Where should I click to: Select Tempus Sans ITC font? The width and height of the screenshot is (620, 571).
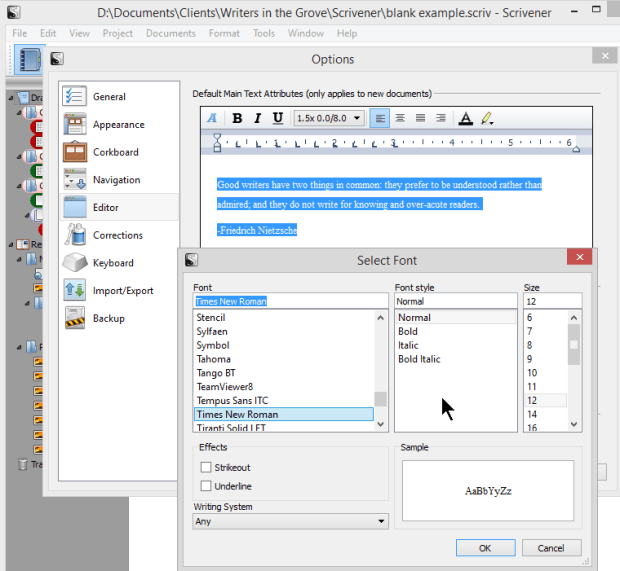tap(284, 401)
